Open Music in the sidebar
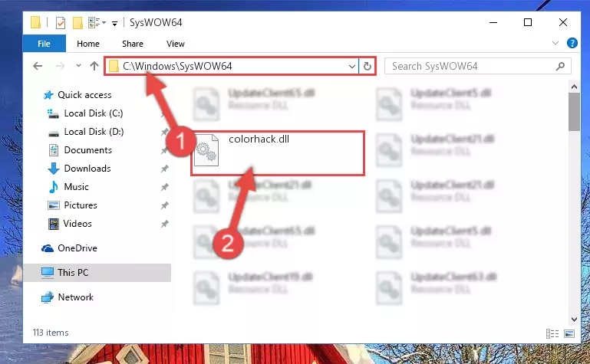The width and height of the screenshot is (590, 364). pyautogui.click(x=77, y=187)
